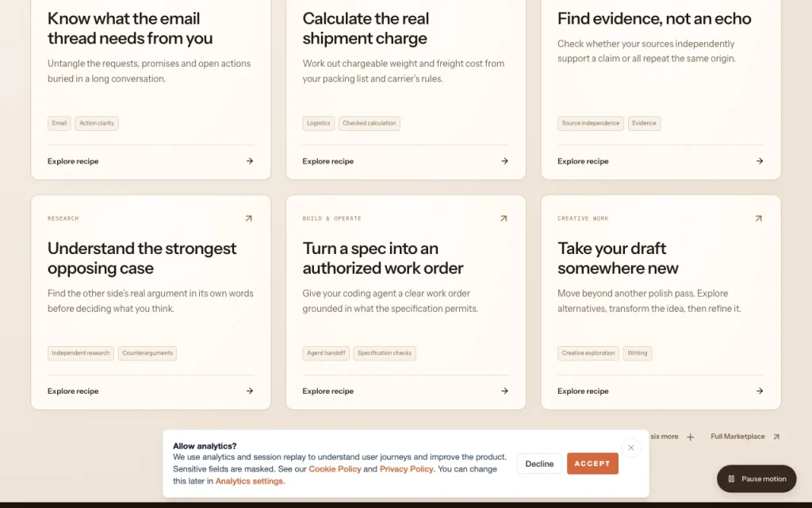Screen dimensions: 812x508
Task: Open the Build & Operate card's diagonal arrow icon
Action: click(504, 219)
